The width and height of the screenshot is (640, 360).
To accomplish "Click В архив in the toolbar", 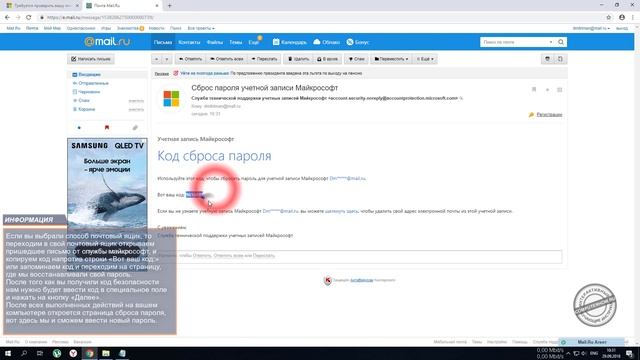I will tap(327, 59).
